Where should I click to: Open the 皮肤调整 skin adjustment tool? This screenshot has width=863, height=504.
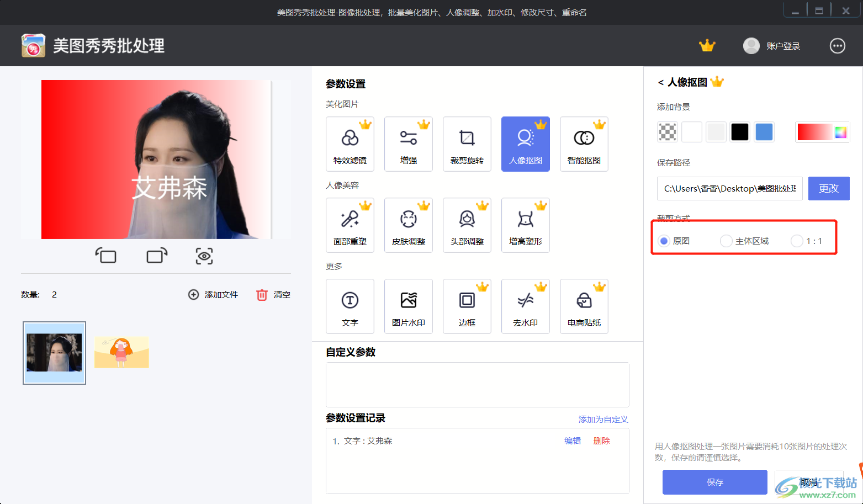tap(409, 225)
